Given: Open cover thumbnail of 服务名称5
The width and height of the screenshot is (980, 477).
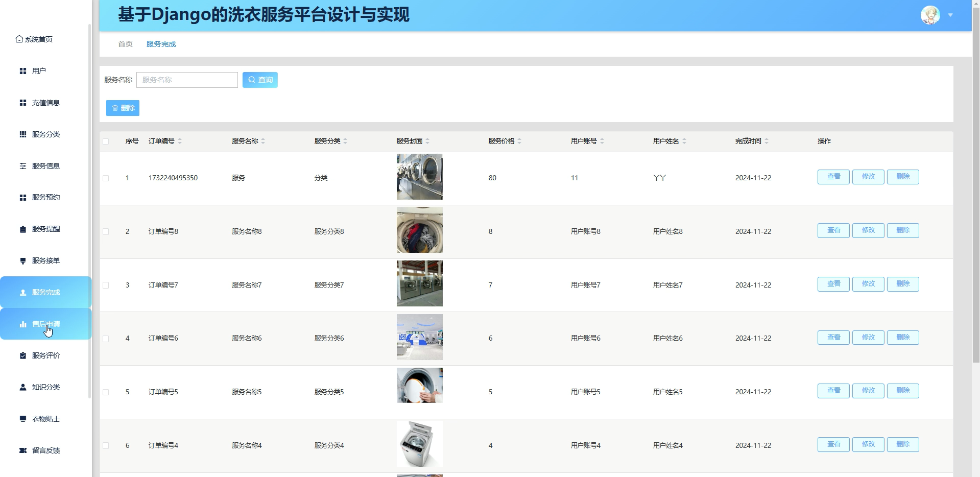Looking at the screenshot, I should [x=420, y=386].
